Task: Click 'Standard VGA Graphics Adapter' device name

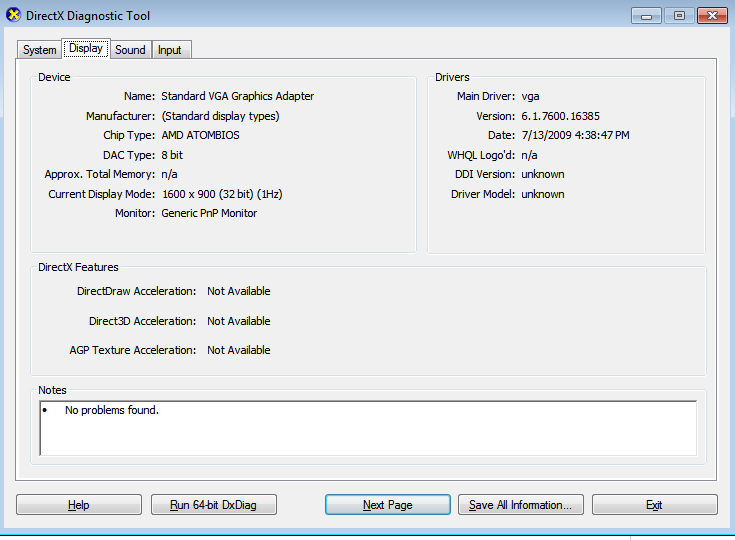Action: click(x=238, y=96)
